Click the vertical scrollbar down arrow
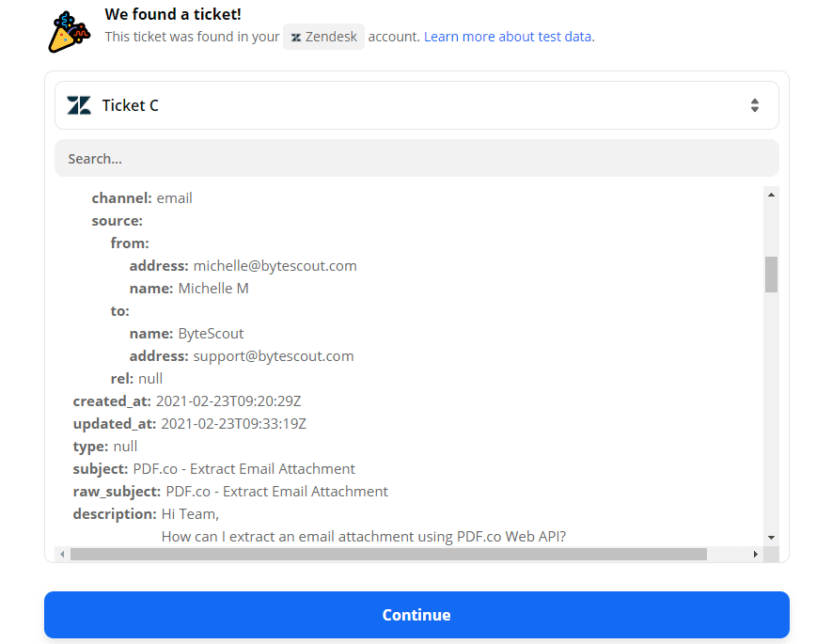 coord(771,537)
